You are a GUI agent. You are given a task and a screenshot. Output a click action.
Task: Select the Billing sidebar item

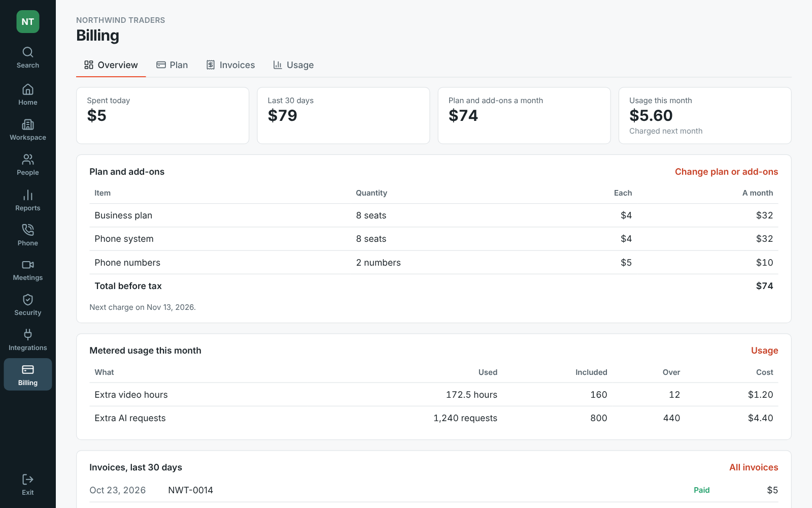[28, 375]
